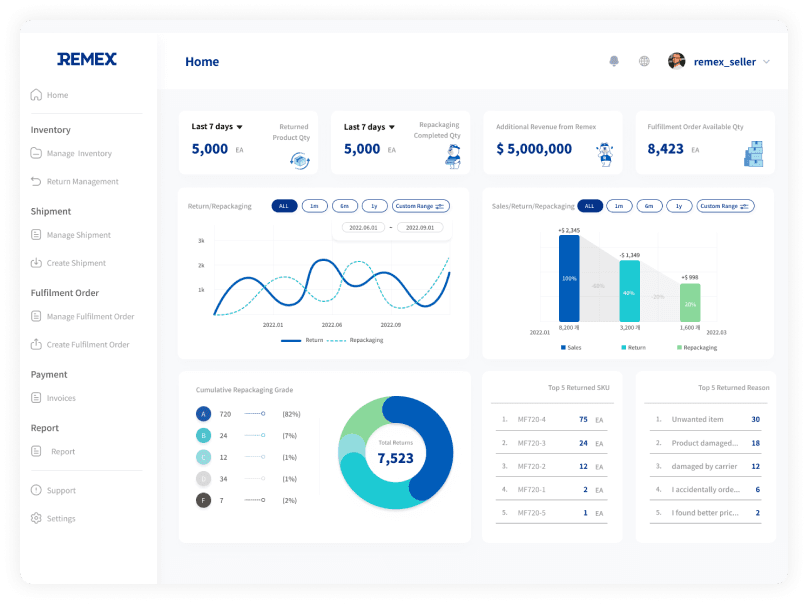Click the Support sidebar icon

pyautogui.click(x=36, y=490)
